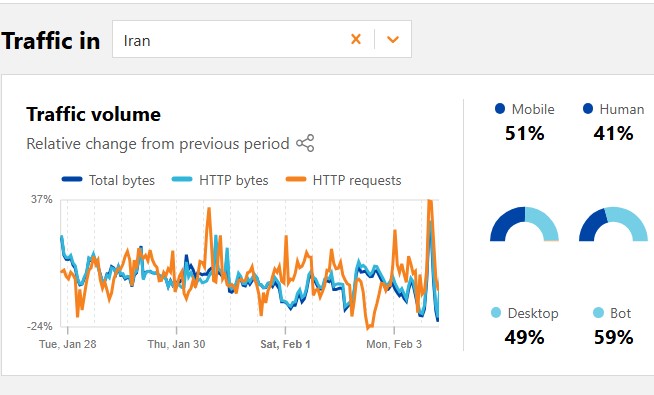Click the 41% Human value
This screenshot has width=654, height=395.
pyautogui.click(x=614, y=133)
